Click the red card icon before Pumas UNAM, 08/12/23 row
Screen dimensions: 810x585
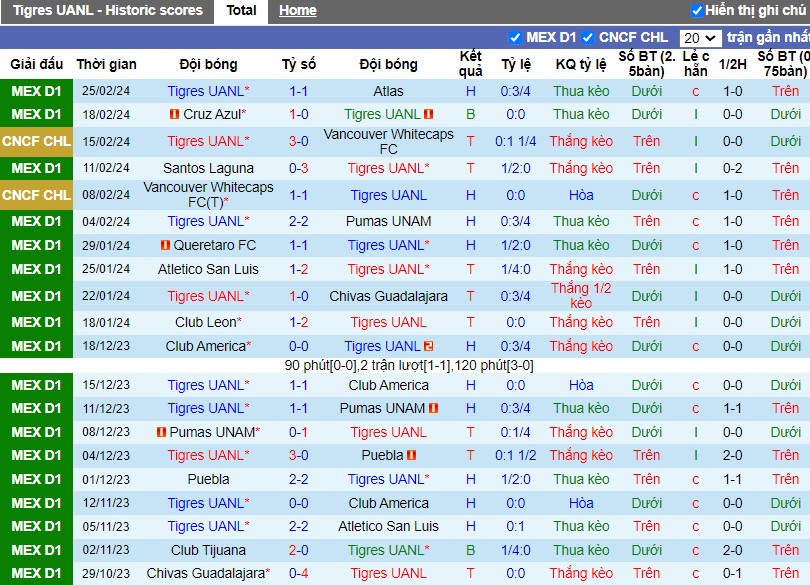pyautogui.click(x=161, y=432)
